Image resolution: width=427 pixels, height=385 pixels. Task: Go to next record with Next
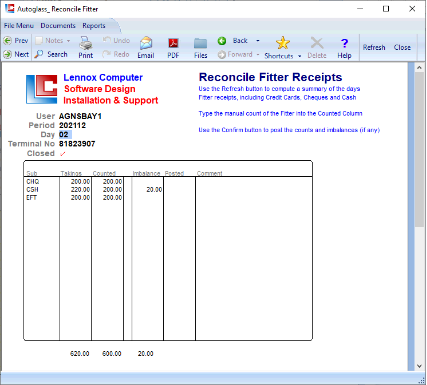(16, 54)
